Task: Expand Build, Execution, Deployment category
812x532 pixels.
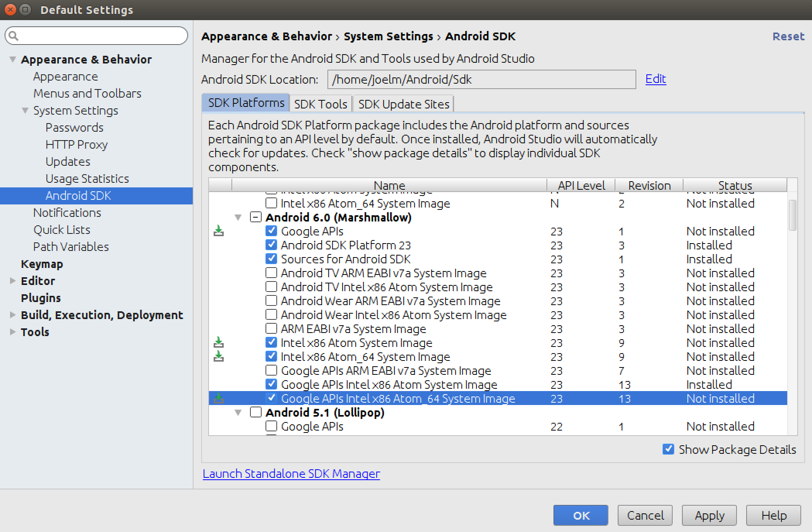Action: pyautogui.click(x=12, y=315)
